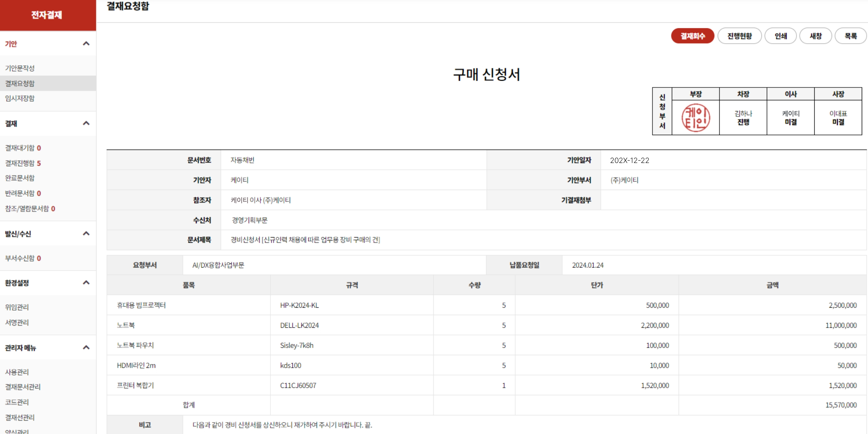This screenshot has width=868, height=434.
Task: Open 코드관리 admin menu
Action: [x=17, y=402]
